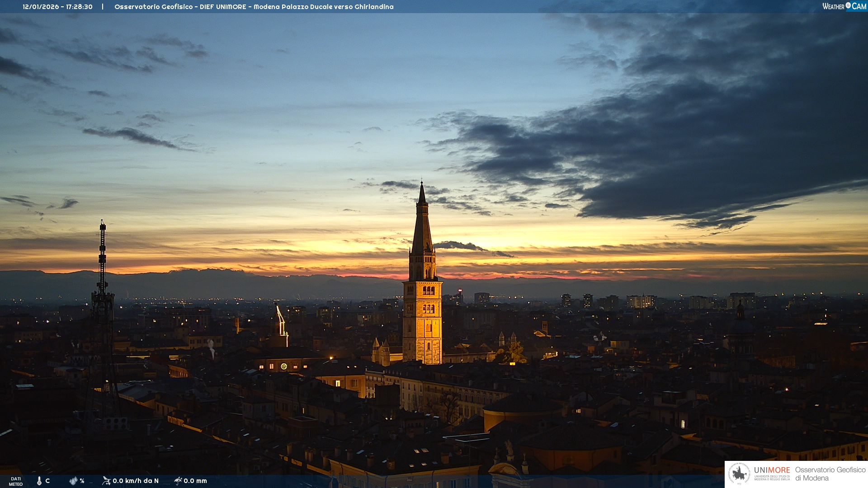The height and width of the screenshot is (488, 868).
Task: Click the glowing clock face on building
Action: [x=283, y=366]
